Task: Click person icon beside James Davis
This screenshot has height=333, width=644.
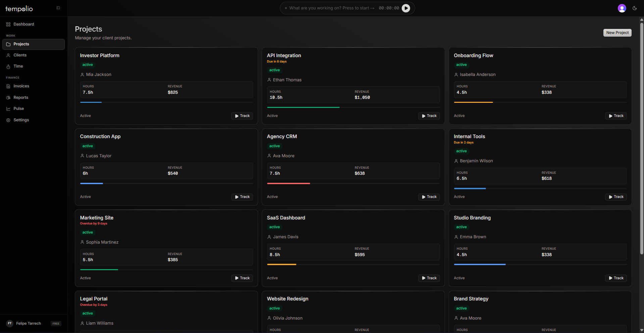Action: (x=269, y=237)
